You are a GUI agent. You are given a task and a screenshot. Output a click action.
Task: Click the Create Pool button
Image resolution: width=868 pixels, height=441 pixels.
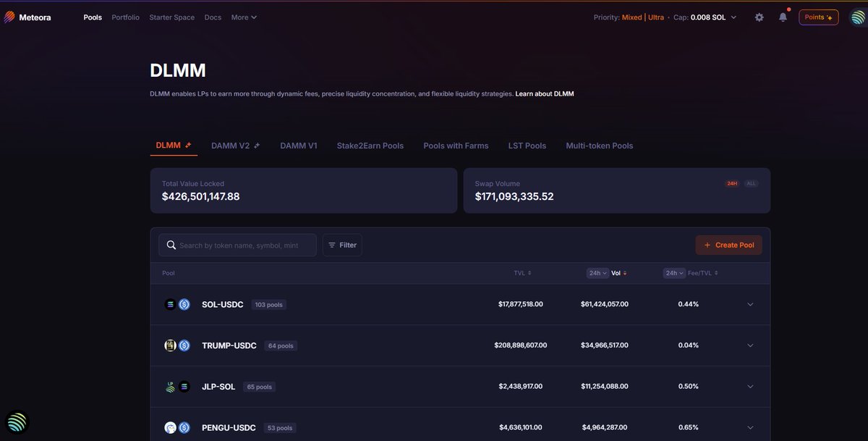[728, 245]
